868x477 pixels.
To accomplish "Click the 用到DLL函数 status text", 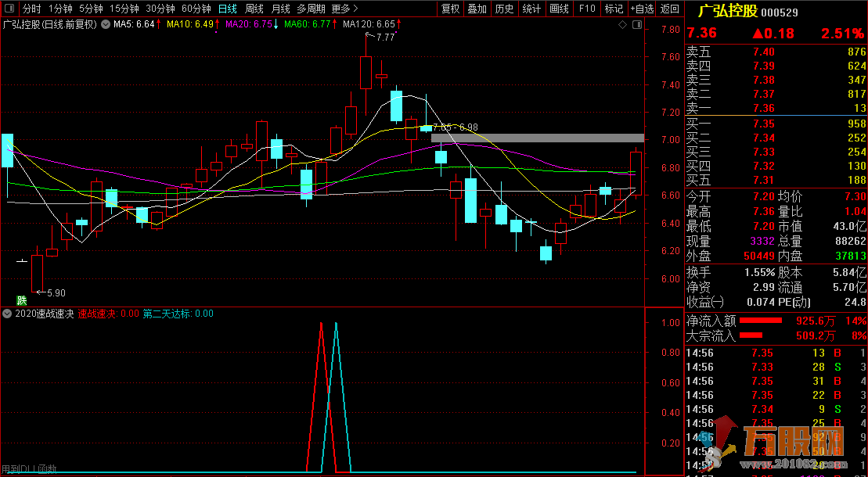I will [x=29, y=469].
